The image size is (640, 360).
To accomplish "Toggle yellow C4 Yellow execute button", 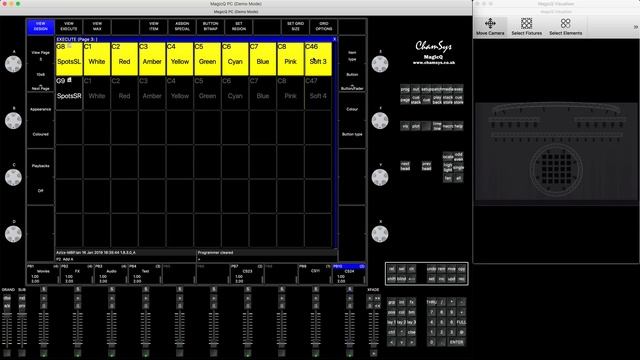I will (x=180, y=59).
